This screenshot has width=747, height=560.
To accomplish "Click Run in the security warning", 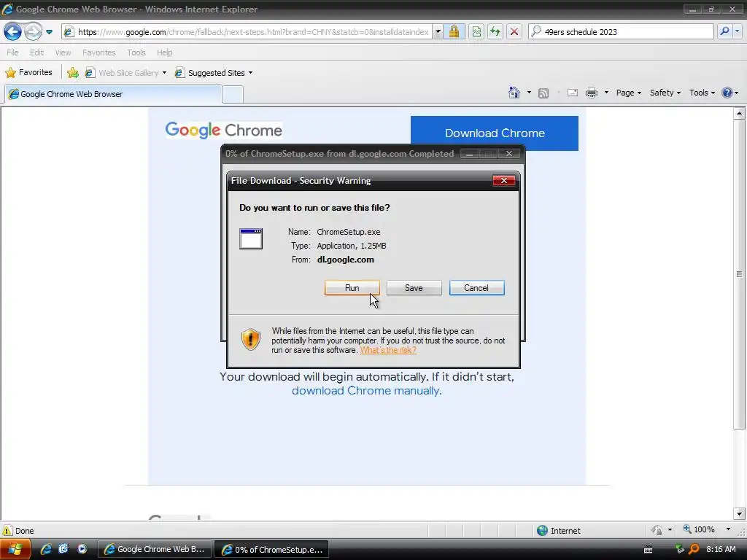I will pos(352,287).
